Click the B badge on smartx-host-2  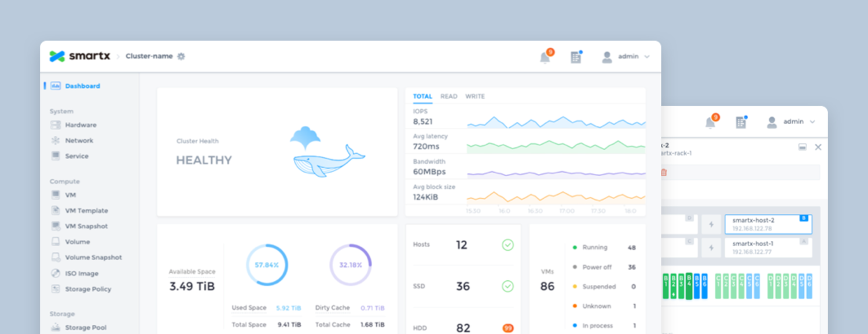coord(804,218)
